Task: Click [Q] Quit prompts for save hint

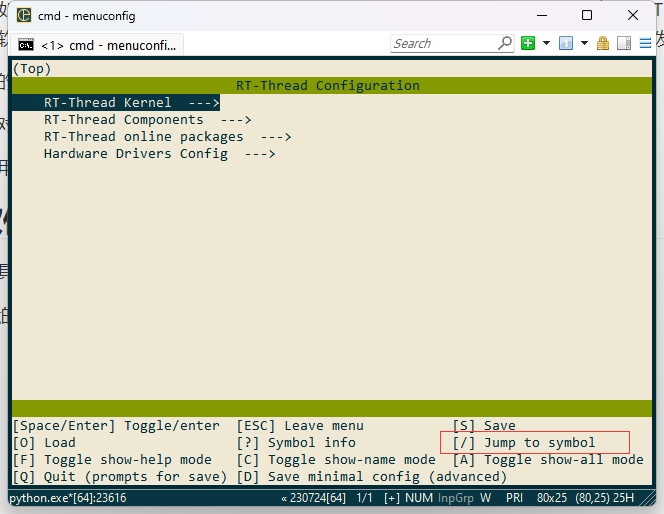Action: point(120,477)
